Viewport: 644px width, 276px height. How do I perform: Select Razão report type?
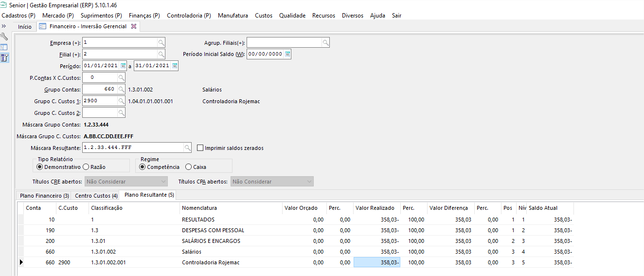86,167
